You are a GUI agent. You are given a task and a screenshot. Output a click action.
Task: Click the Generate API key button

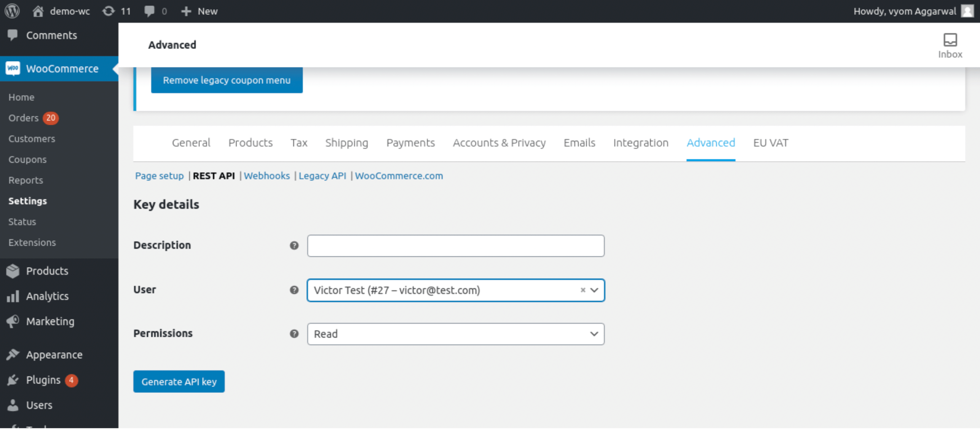[179, 382]
